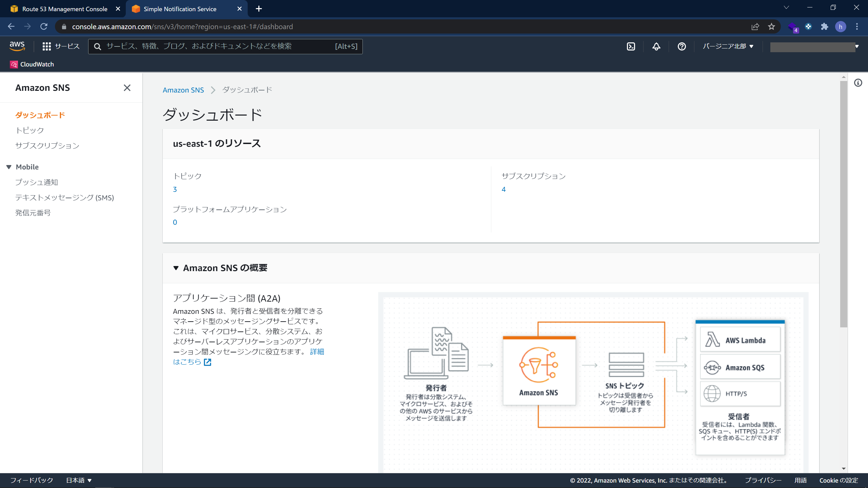Open プッシュ通知 in the sidebar
The height and width of the screenshot is (488, 868).
coord(37,182)
